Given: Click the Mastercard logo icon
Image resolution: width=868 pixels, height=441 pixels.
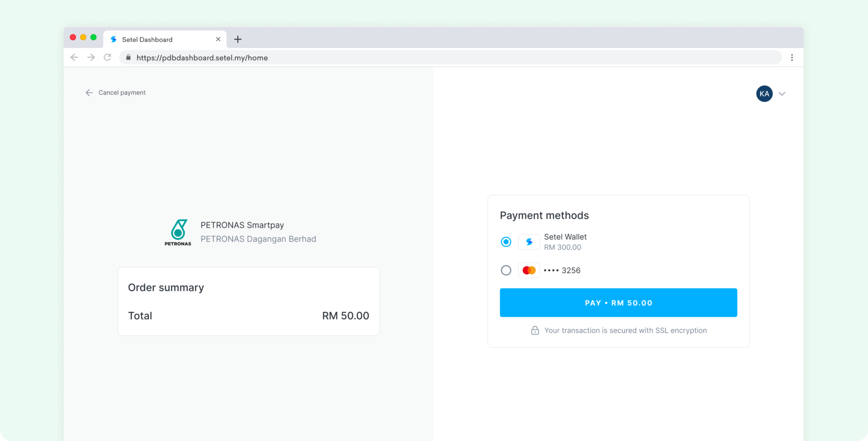Looking at the screenshot, I should 529,270.
